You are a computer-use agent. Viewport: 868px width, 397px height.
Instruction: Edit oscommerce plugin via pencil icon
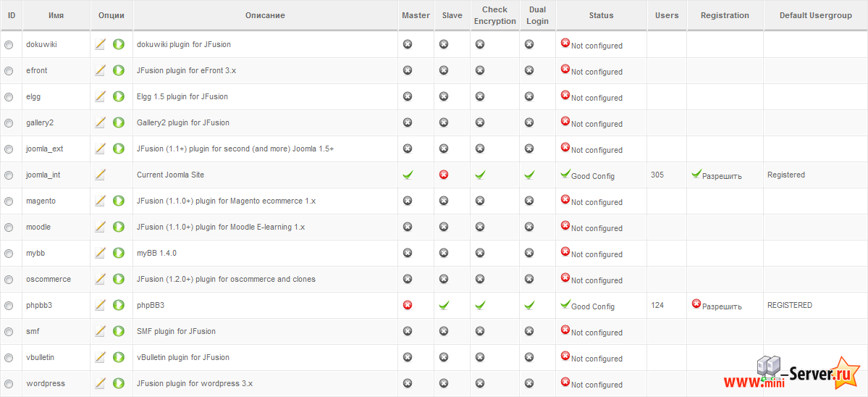tap(100, 278)
